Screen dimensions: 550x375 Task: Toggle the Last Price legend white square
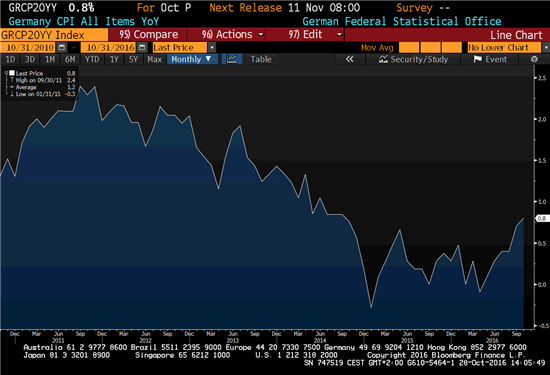tap(12, 73)
